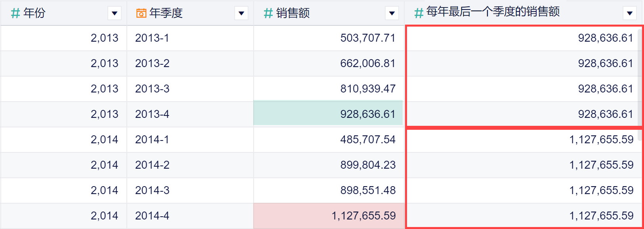Screen dimensions: 644x229
Task: Click the number icon beside 每年最后一个季度的销售额
Action: (x=419, y=13)
